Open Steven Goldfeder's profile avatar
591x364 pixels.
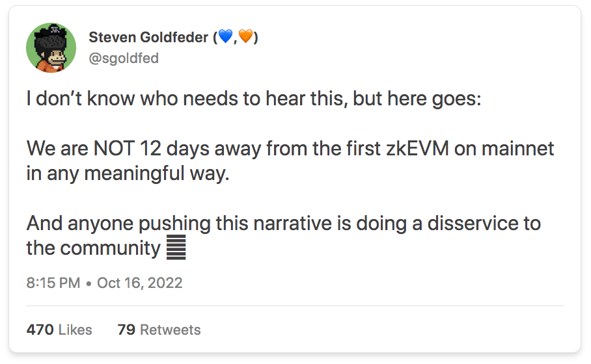51,48
